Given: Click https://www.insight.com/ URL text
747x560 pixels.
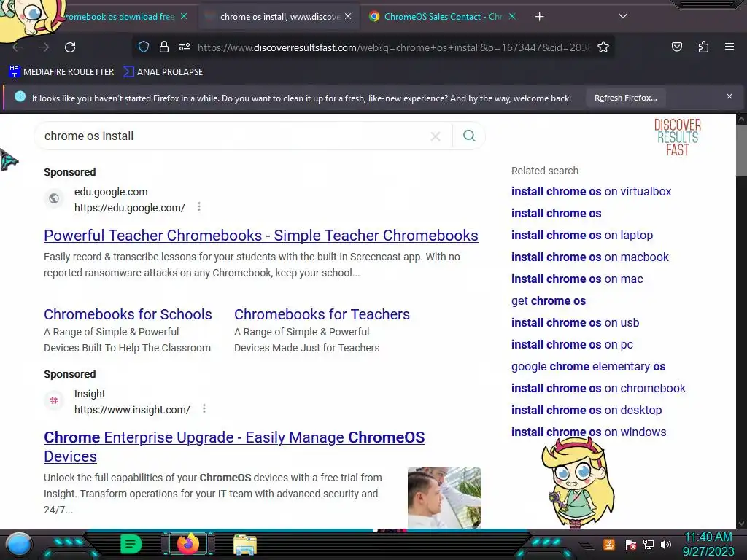Looking at the screenshot, I should pos(132,410).
